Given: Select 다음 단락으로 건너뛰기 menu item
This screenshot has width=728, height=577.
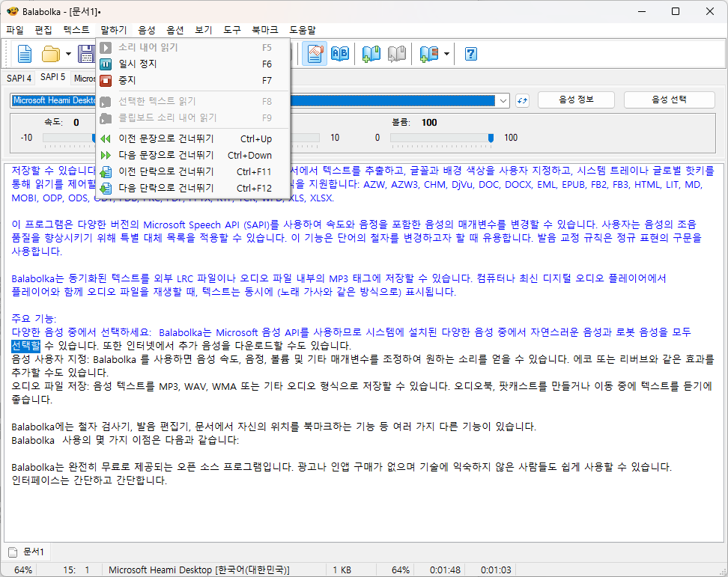Looking at the screenshot, I should (193, 188).
